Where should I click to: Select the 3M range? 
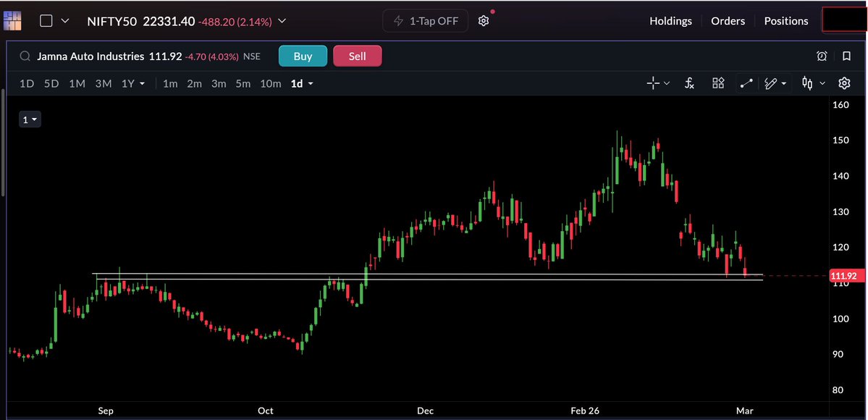click(104, 84)
